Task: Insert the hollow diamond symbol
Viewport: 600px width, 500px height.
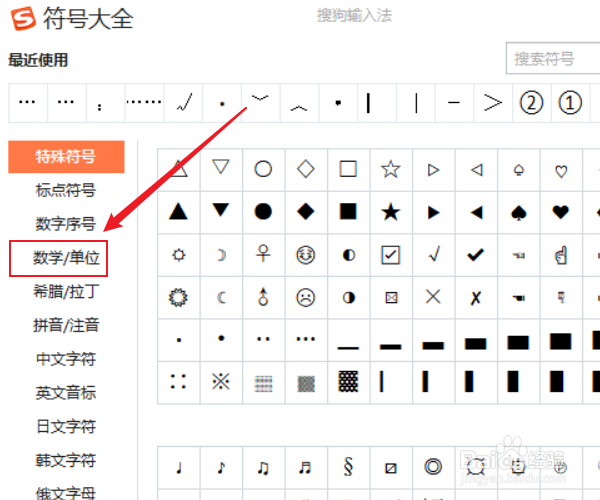Action: 306,170
